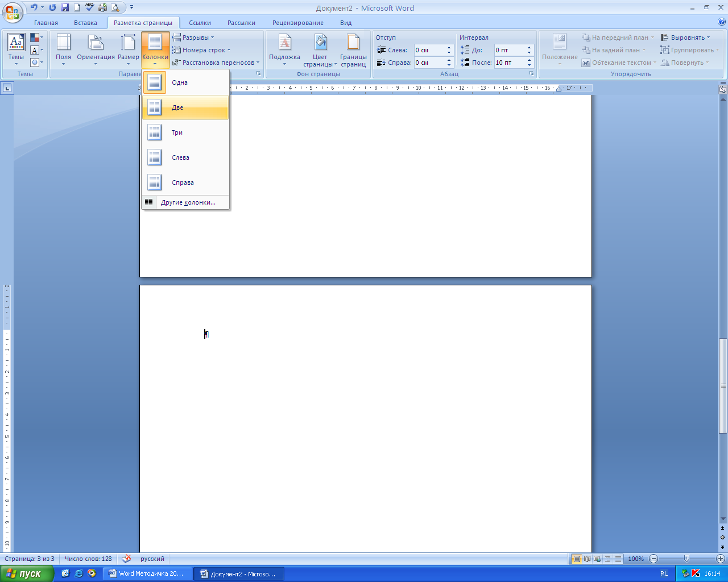Screen dimensions: 728x582
Task: Open the Номера строк dropdown
Action: pyautogui.click(x=201, y=50)
